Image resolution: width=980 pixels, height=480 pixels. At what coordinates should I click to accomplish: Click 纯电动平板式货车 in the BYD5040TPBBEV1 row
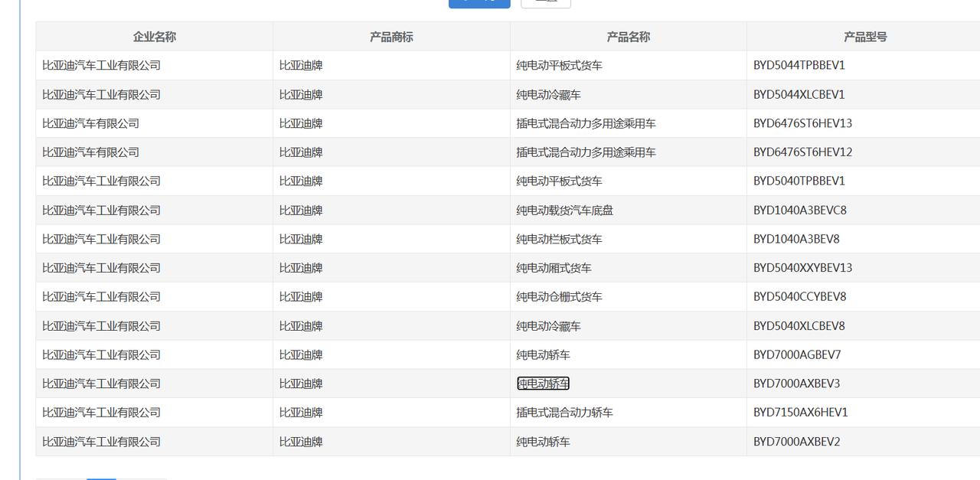tap(560, 181)
